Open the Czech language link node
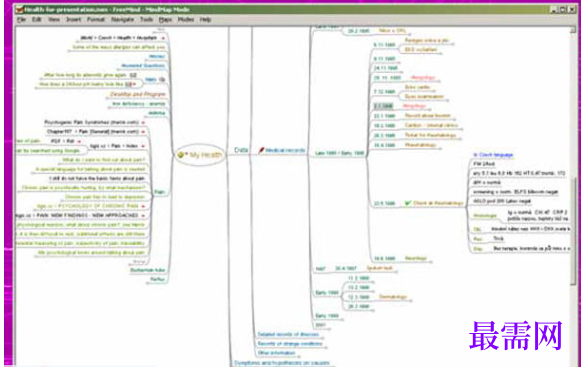581x367 pixels. [493, 155]
